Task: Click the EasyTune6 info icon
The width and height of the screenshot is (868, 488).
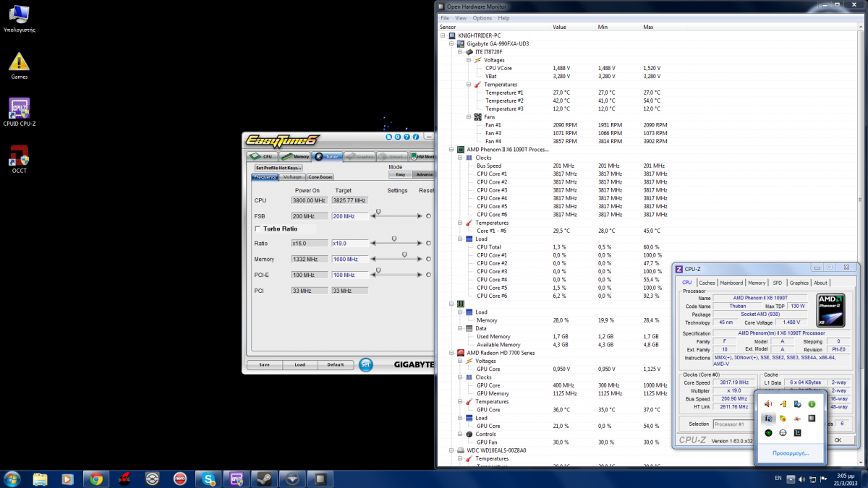Action: pos(414,137)
